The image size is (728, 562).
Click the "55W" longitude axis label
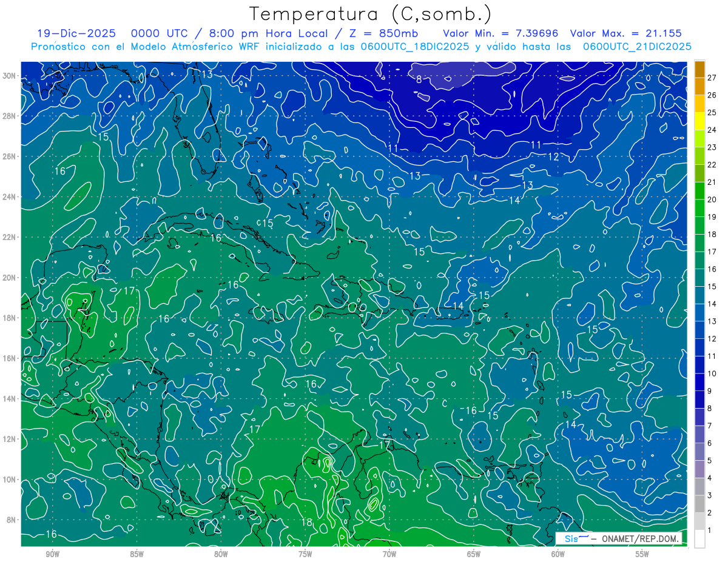tap(642, 554)
